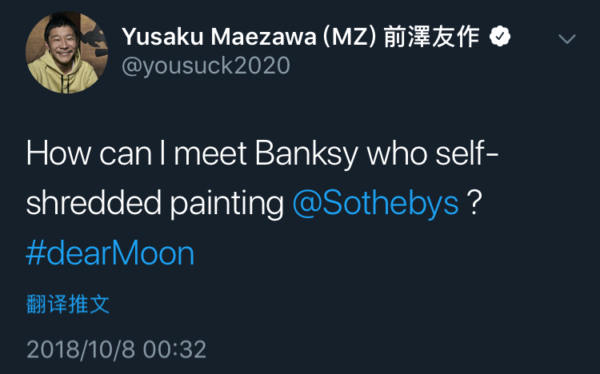Click the word Banksy in the tweet

click(x=306, y=154)
